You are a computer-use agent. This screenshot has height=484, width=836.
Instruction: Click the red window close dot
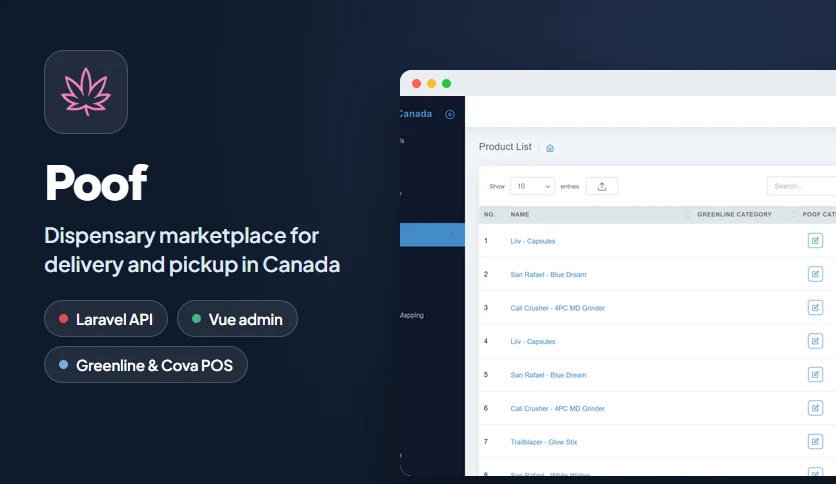(416, 84)
